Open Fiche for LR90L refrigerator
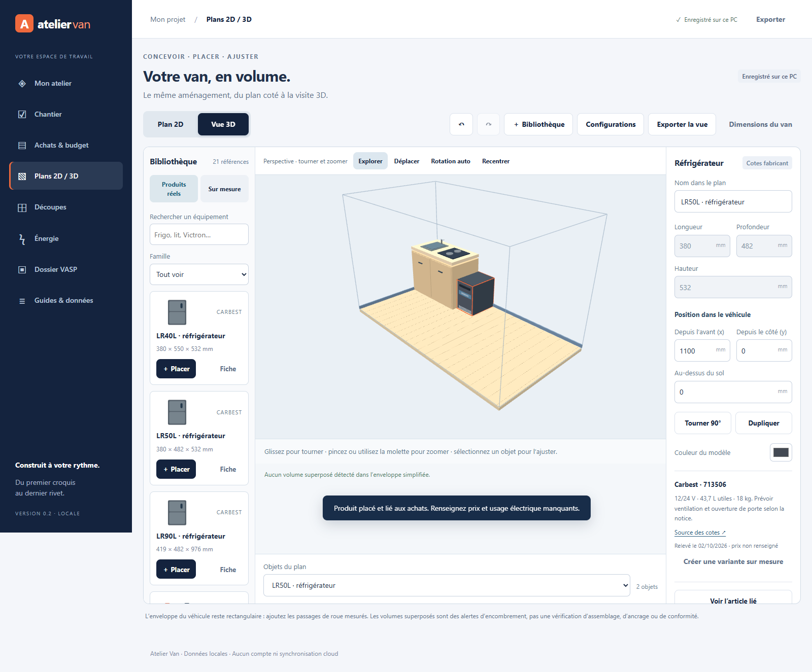 228,570
